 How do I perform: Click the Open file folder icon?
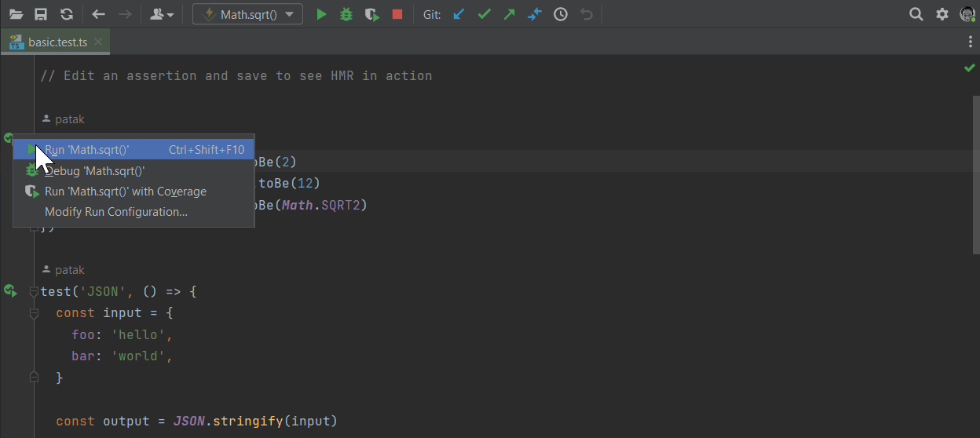point(16,14)
